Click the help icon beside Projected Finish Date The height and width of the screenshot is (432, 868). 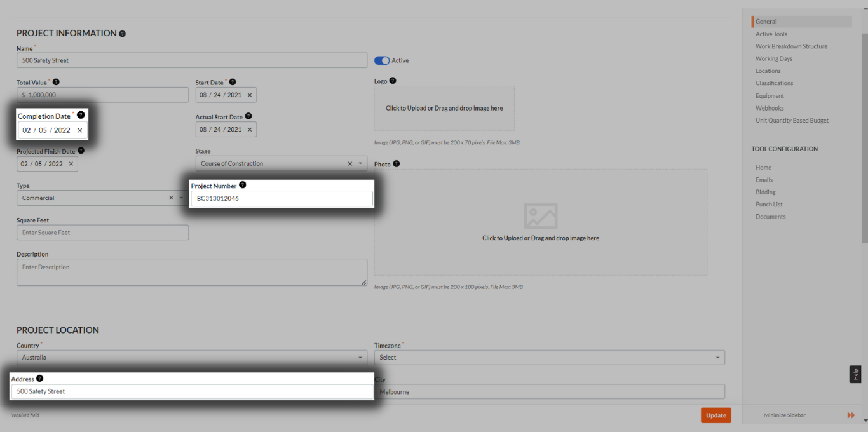(x=80, y=151)
